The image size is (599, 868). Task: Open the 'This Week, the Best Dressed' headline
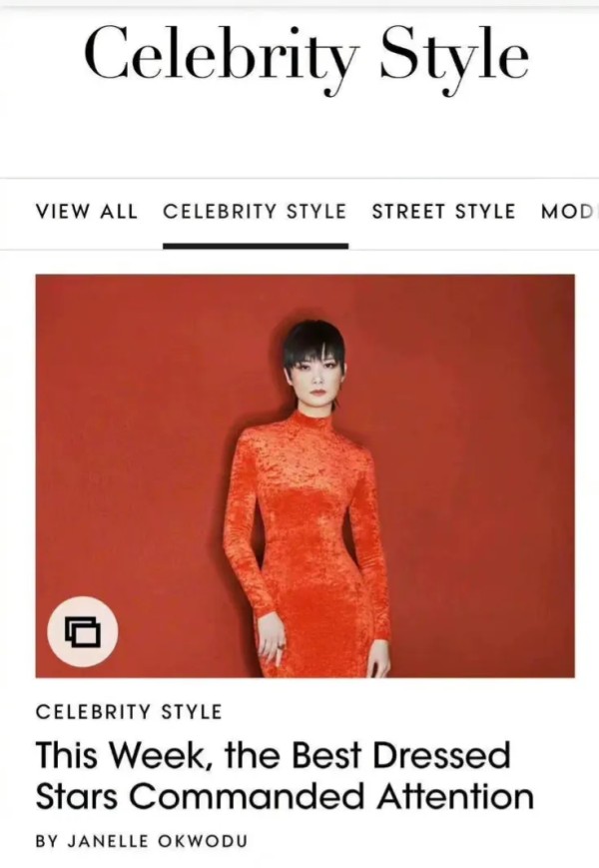[273, 755]
